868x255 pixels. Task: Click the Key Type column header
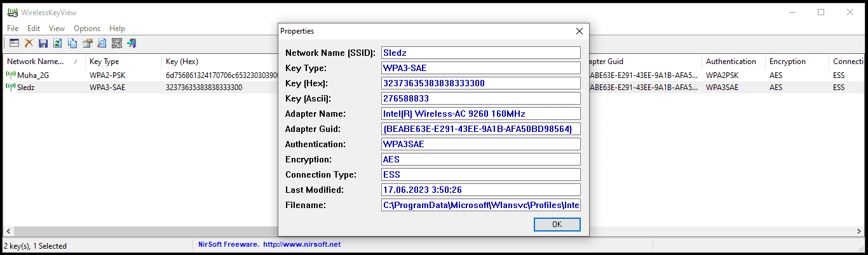pyautogui.click(x=104, y=62)
